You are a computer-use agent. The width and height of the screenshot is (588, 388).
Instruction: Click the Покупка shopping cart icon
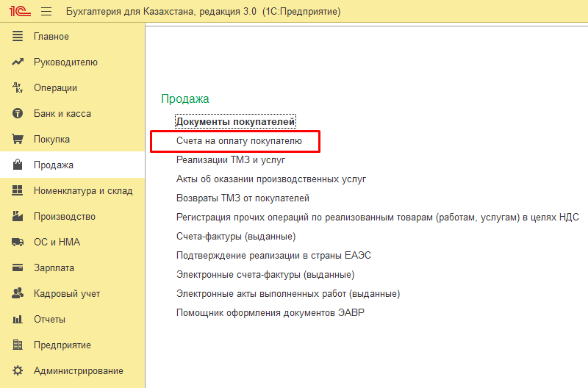[18, 140]
